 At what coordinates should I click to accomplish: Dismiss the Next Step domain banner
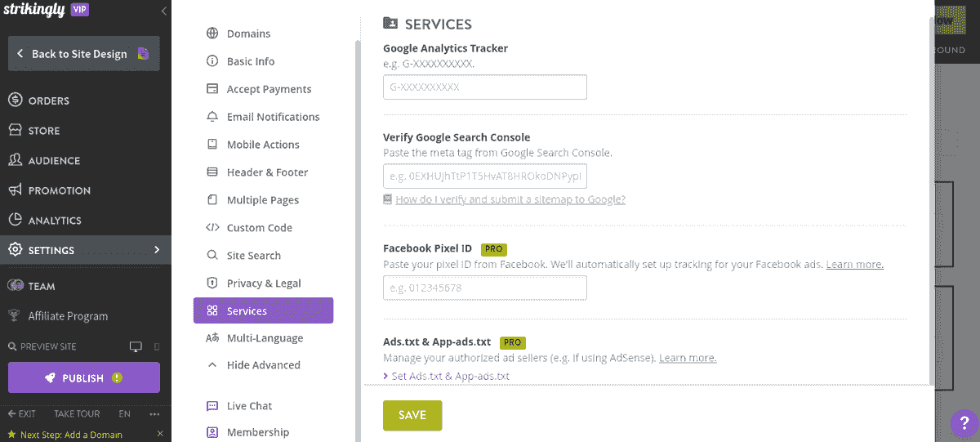tap(160, 434)
